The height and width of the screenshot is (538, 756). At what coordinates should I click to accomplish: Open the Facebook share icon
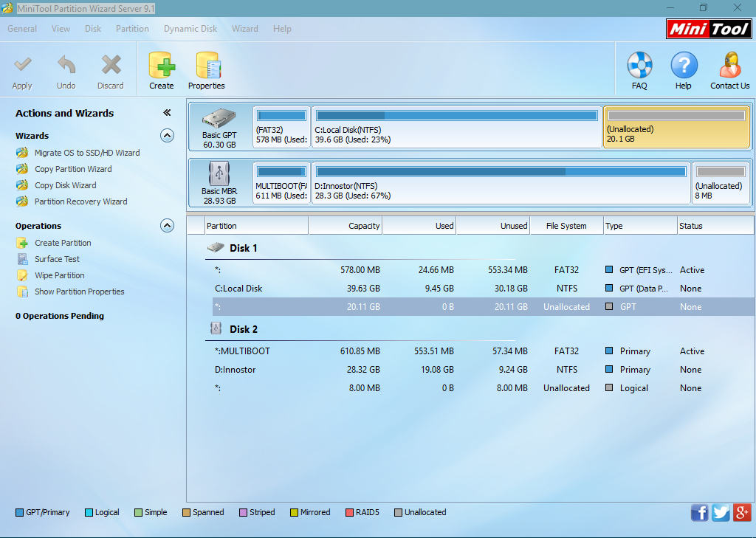[700, 513]
